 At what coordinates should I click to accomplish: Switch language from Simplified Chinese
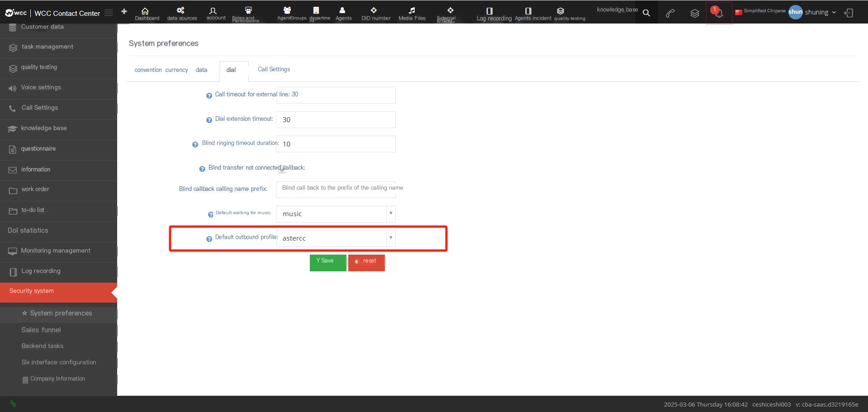[760, 11]
